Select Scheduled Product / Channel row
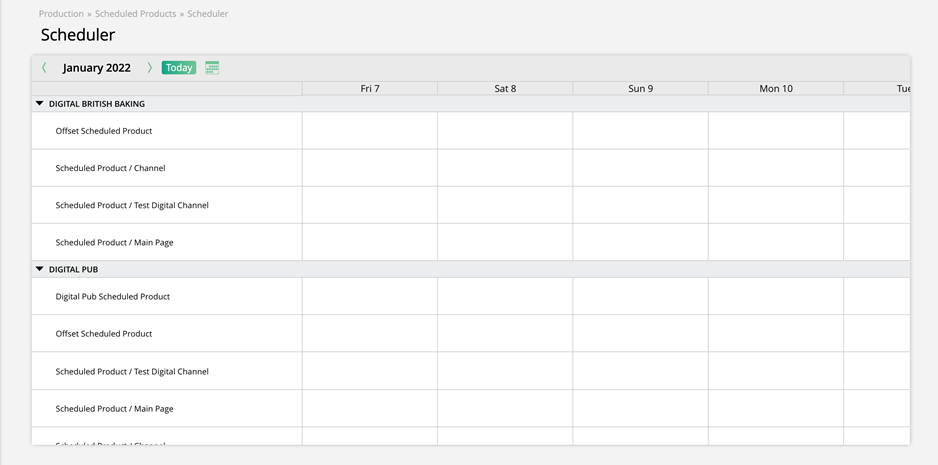 [x=110, y=168]
